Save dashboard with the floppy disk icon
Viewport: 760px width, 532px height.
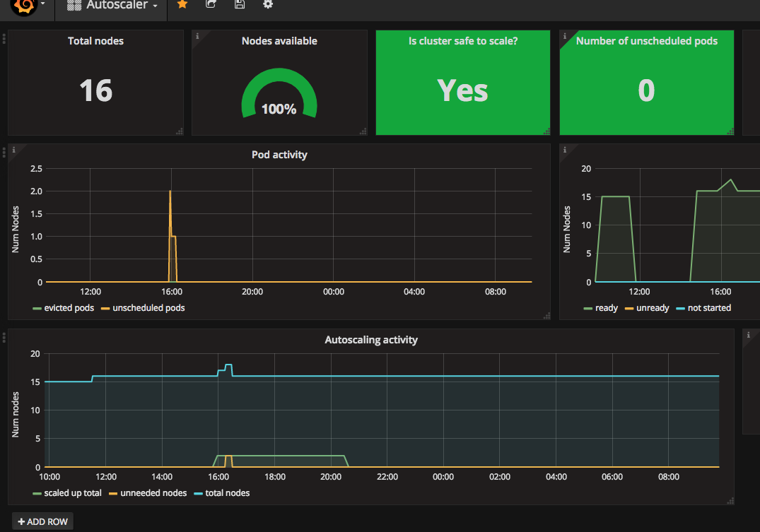tap(240, 4)
